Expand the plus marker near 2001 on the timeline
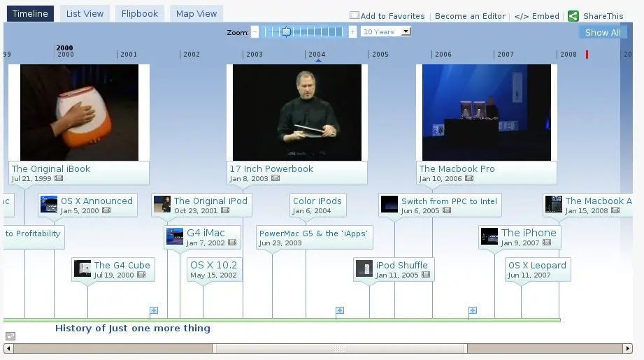The image size is (644, 360). [154, 310]
